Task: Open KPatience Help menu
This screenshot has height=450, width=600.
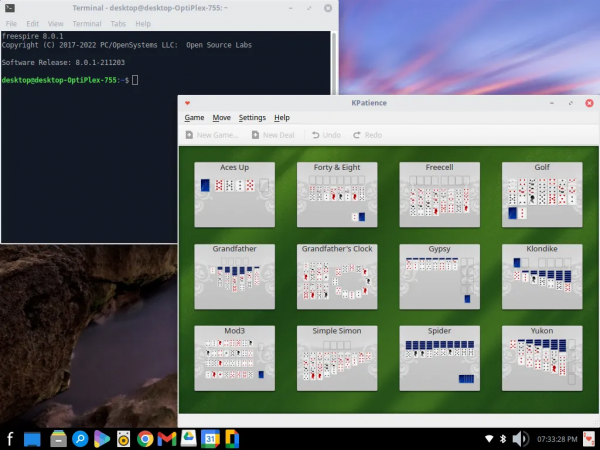Action: (282, 117)
